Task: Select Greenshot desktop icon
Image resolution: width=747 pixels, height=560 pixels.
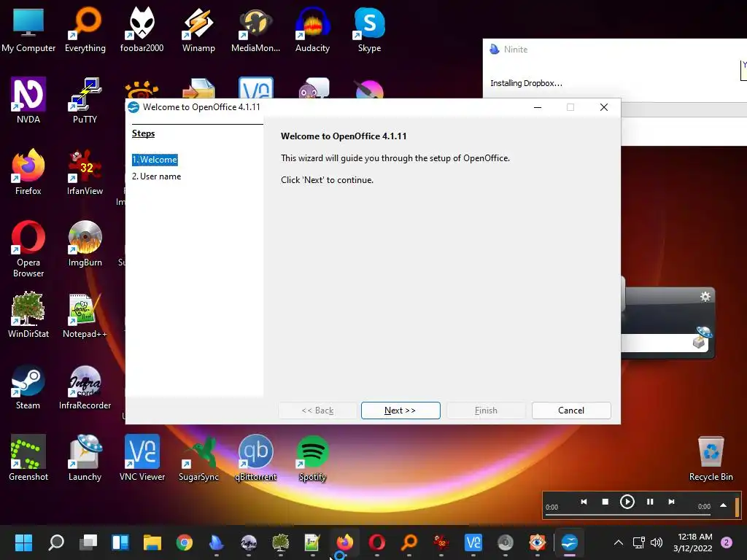Action: pos(28,458)
